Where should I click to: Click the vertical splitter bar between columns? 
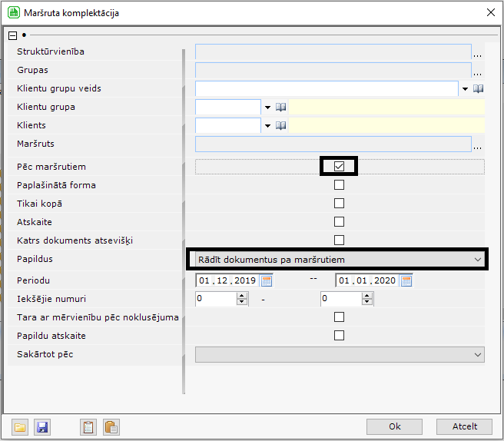pyautogui.click(x=184, y=221)
